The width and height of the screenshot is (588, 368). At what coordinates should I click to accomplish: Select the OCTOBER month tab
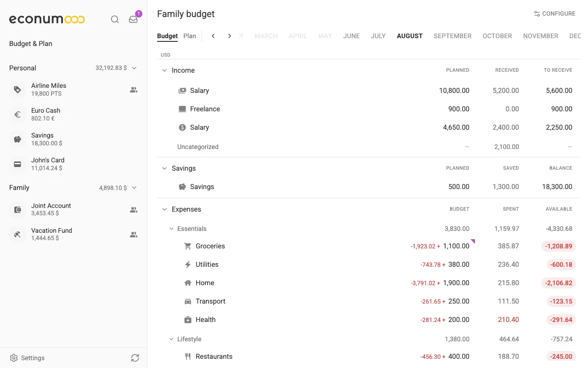click(x=497, y=36)
